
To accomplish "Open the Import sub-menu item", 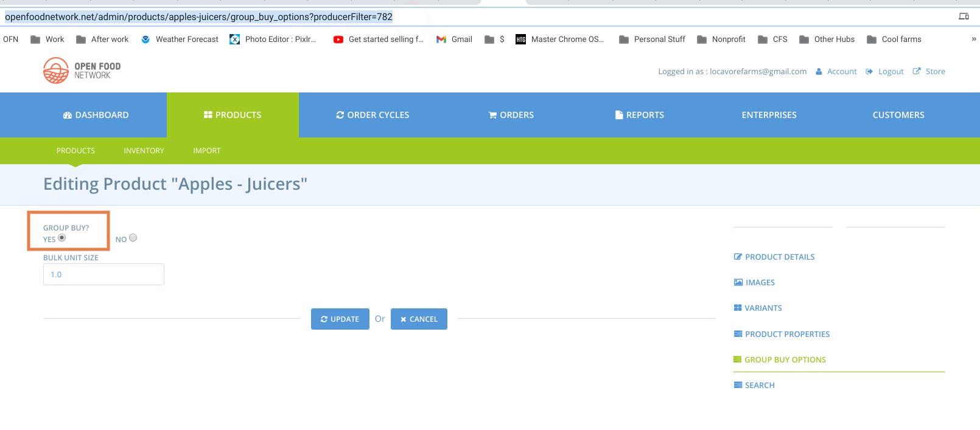I will 207,151.
